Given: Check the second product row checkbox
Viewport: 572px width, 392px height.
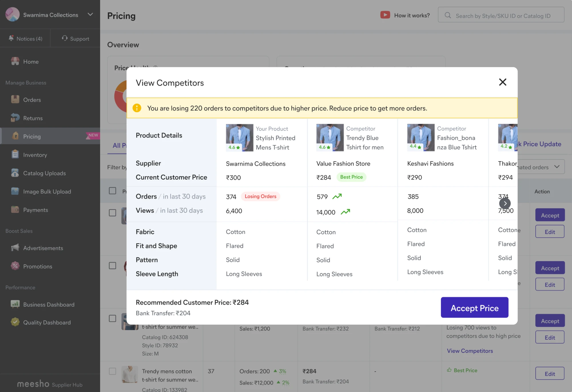Looking at the screenshot, I should tap(112, 266).
